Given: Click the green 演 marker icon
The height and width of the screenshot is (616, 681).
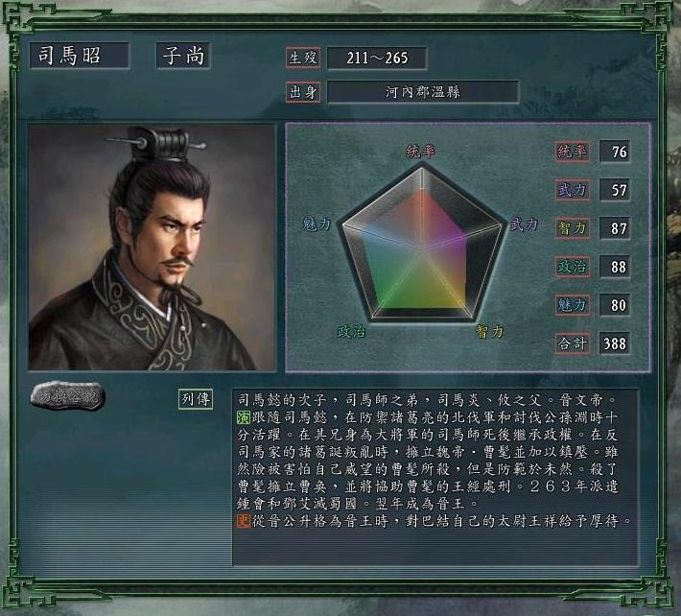Looking at the screenshot, I should 244,417.
